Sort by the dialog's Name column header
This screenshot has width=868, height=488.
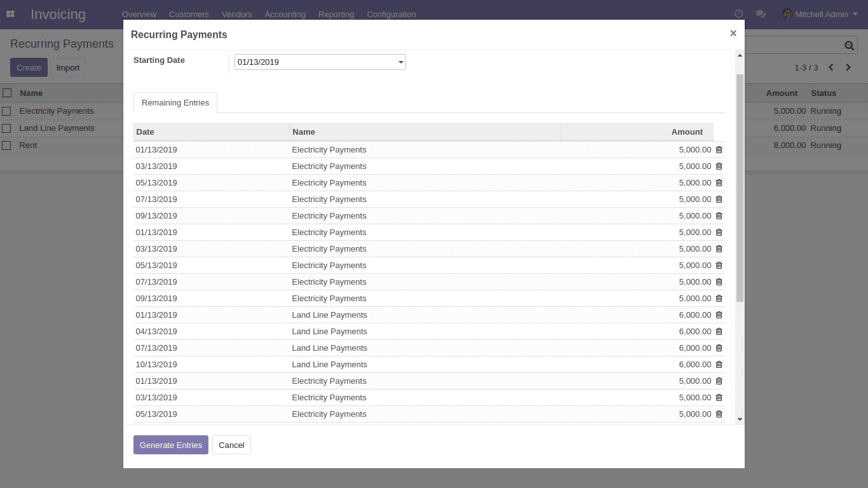(425, 132)
